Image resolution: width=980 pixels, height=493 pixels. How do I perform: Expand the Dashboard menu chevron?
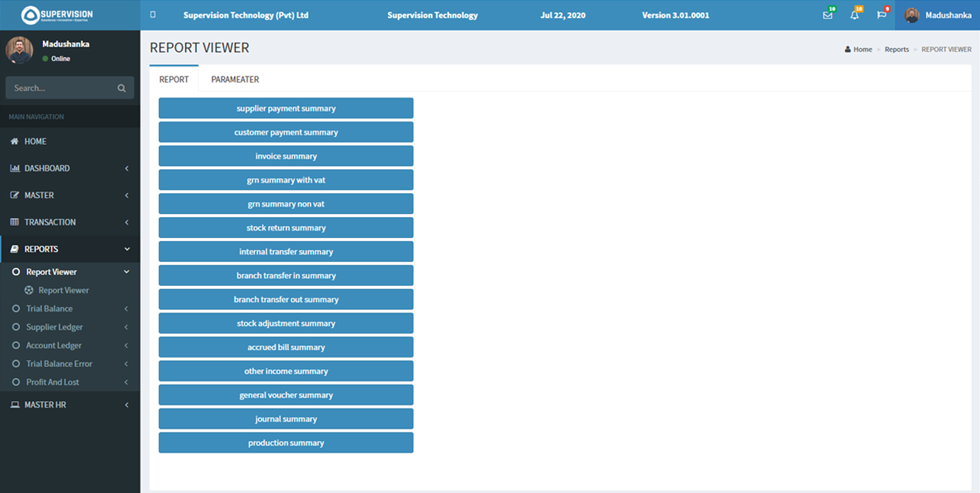126,168
